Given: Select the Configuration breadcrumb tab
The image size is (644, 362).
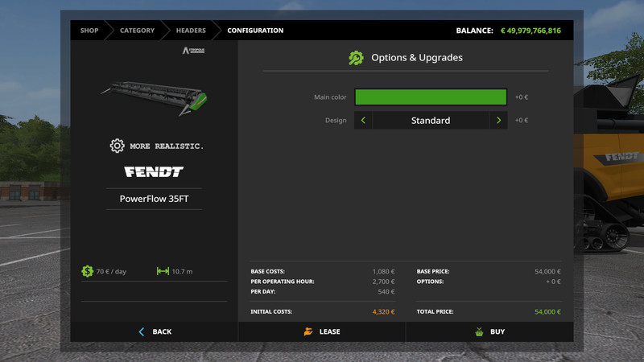Looking at the screenshot, I should [x=255, y=31].
